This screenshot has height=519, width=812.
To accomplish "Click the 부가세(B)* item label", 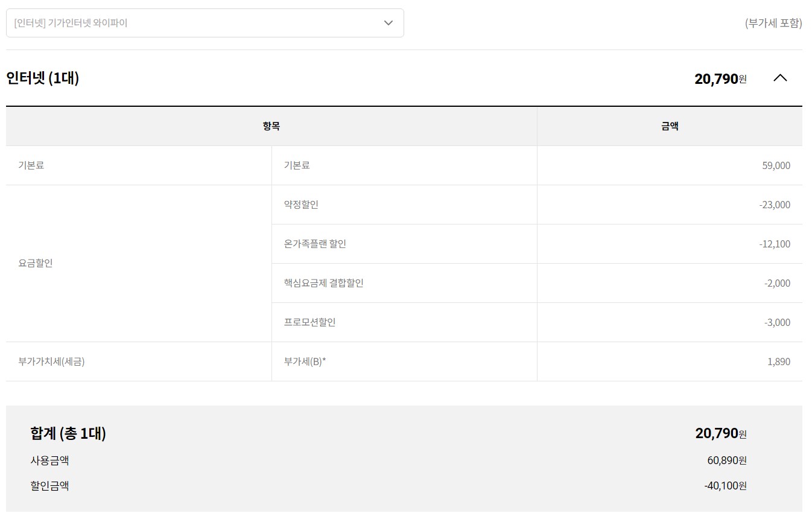I will coord(305,361).
